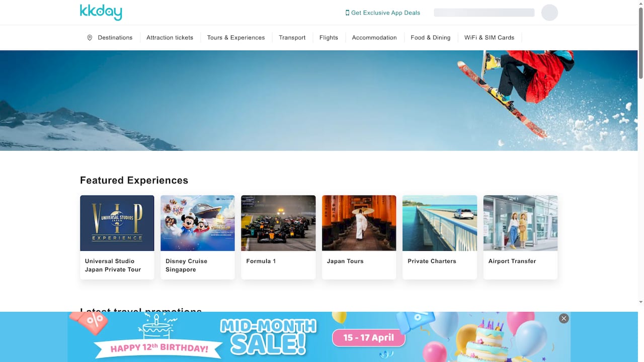Click the phone icon beside Get Exclusive App Deals
Image resolution: width=644 pixels, height=362 pixels.
click(x=347, y=13)
